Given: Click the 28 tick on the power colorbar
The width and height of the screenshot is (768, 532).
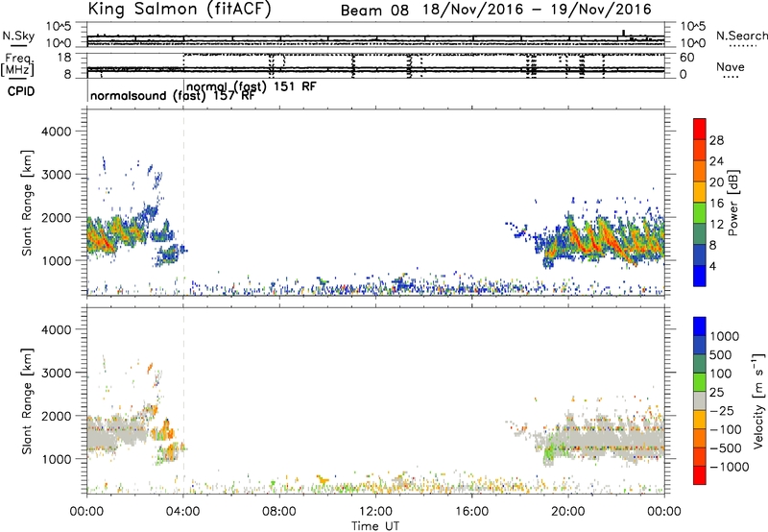Looking at the screenshot, I should [x=716, y=140].
